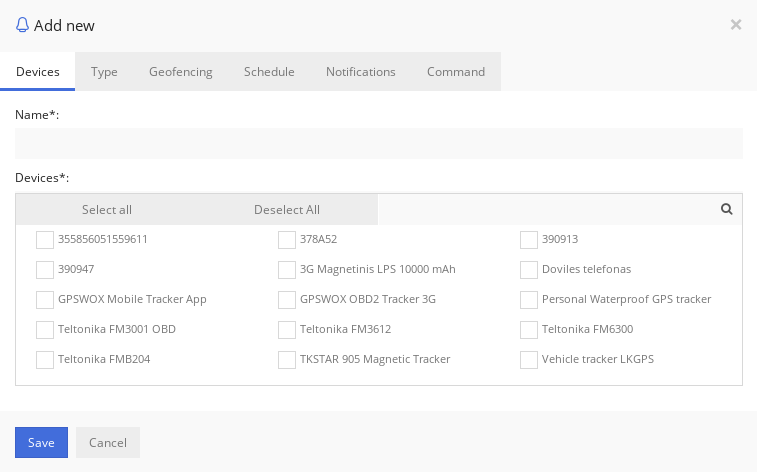Click the Deselect All button
The image size is (757, 472).
[287, 210]
